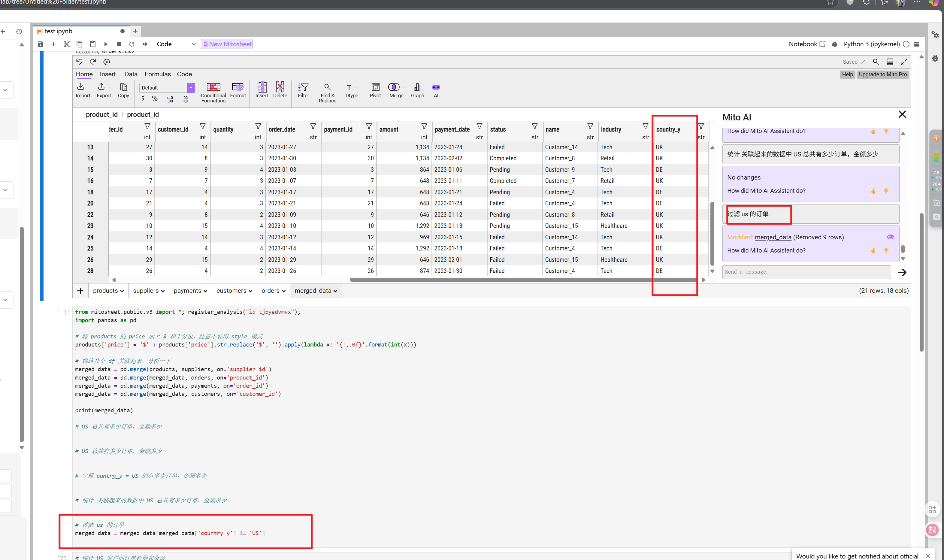
Task: Add a new sheet with plus button
Action: pos(80,291)
